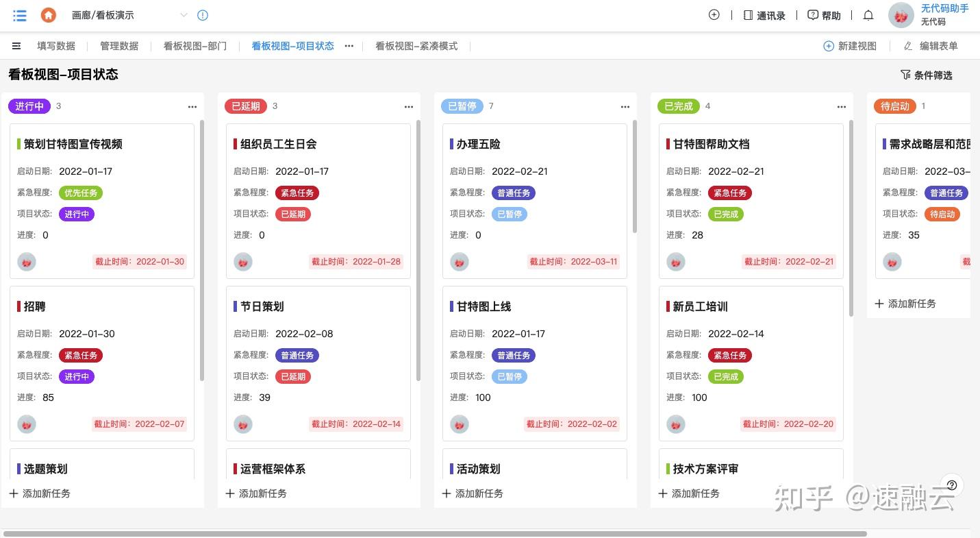Viewport: 980px width, 538px height.
Task: Add new task in 待启动 column
Action: point(905,304)
